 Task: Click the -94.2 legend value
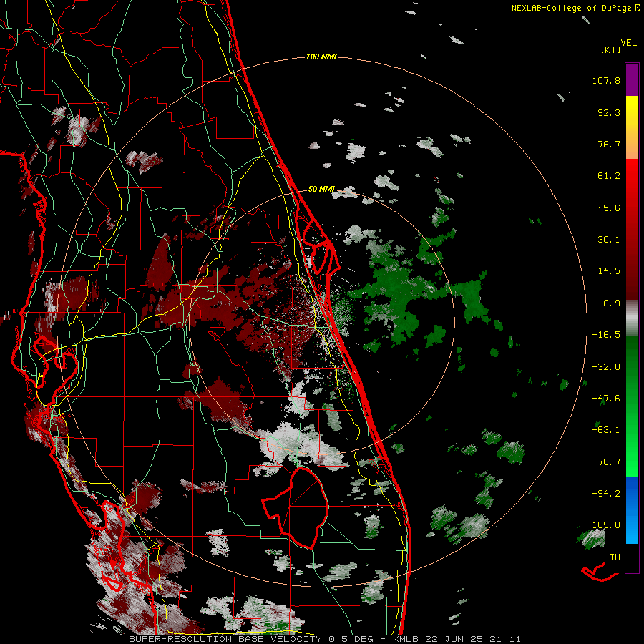(606, 494)
